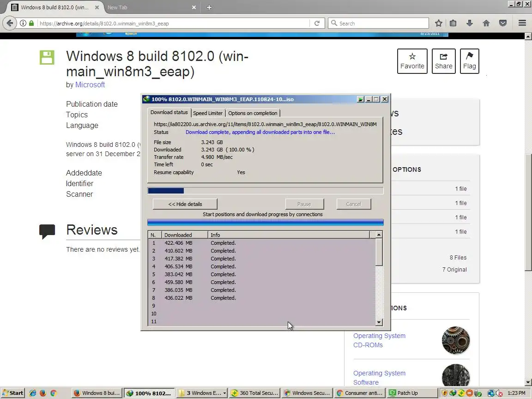Open the 7 Original files link
The width and height of the screenshot is (532, 399).
pos(454,269)
